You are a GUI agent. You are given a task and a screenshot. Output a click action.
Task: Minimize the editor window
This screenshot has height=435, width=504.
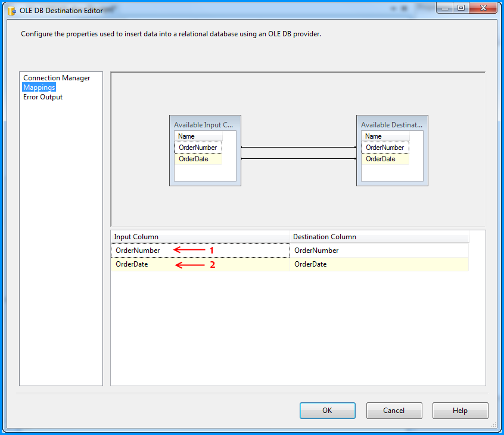(x=445, y=8)
